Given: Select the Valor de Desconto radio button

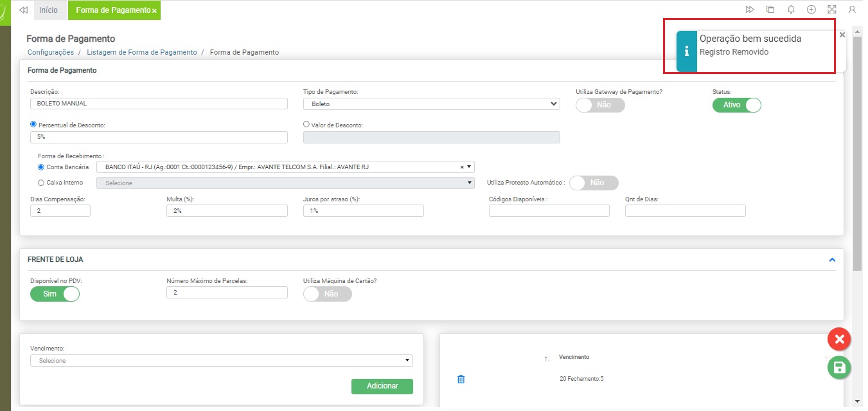Looking at the screenshot, I should [x=306, y=125].
